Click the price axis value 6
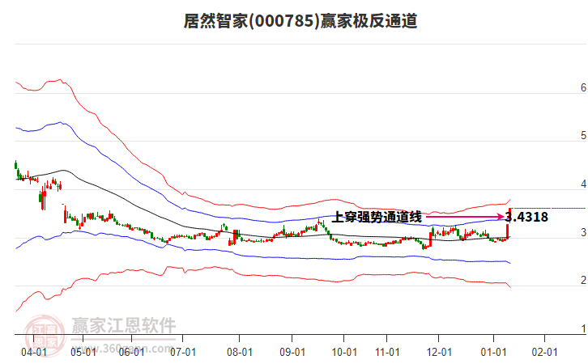 (583, 87)
